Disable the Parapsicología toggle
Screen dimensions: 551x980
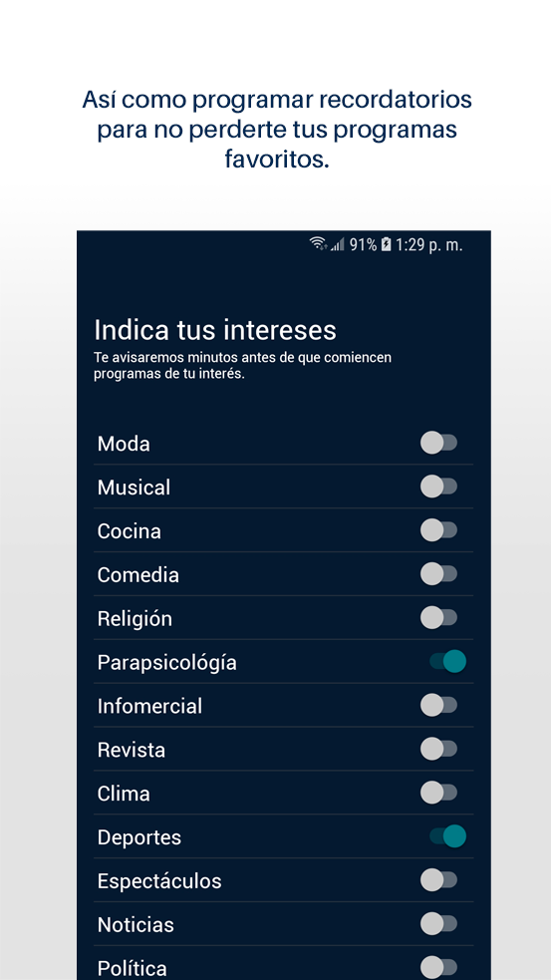coord(448,661)
